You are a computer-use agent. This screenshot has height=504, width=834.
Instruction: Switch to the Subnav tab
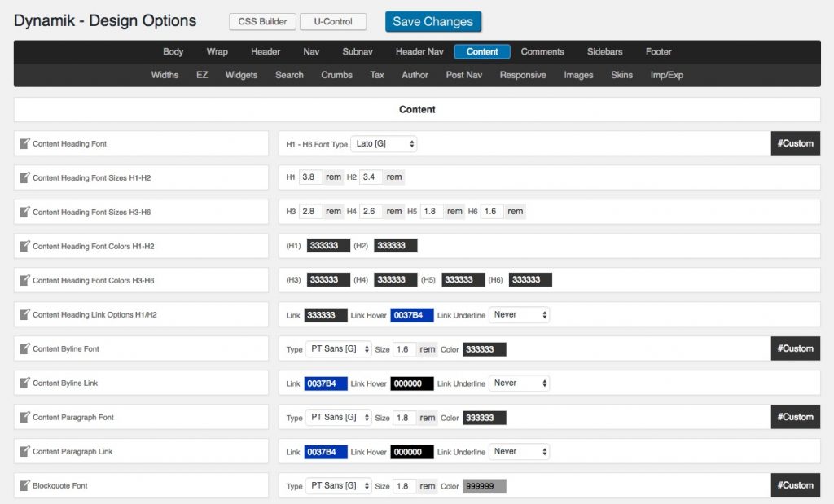click(358, 51)
